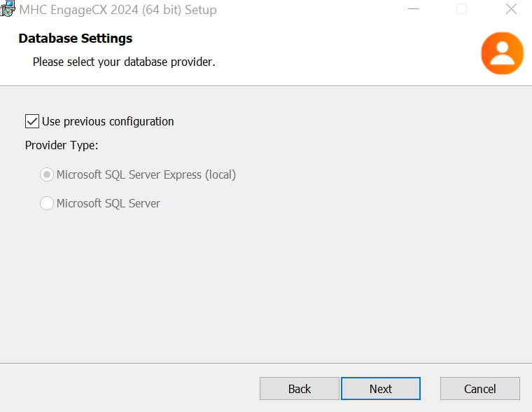Screen dimensions: 532x412
Task: Click 'Please select your database provider' text
Action: (124, 62)
